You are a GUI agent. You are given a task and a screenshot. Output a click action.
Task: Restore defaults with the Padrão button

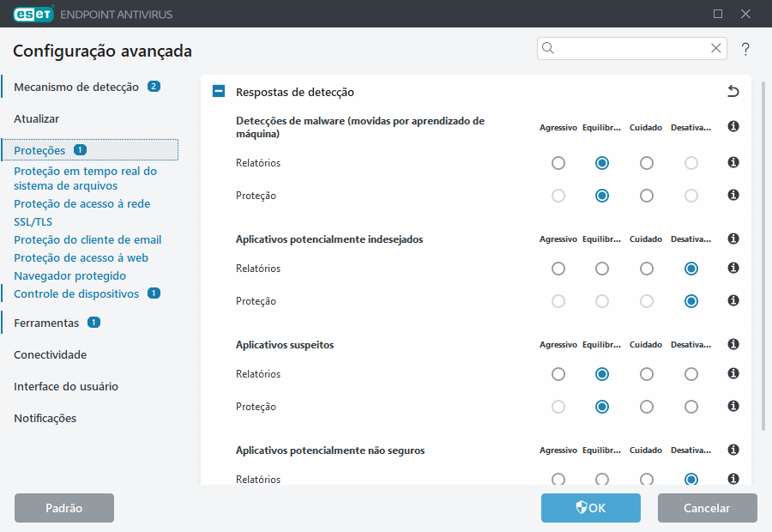pos(63,508)
